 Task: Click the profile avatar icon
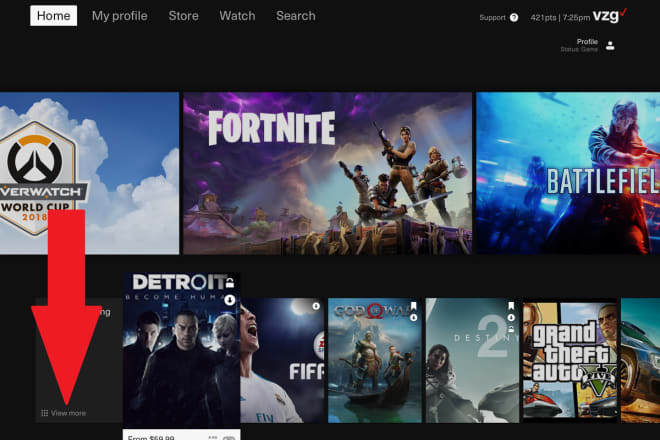(x=610, y=45)
